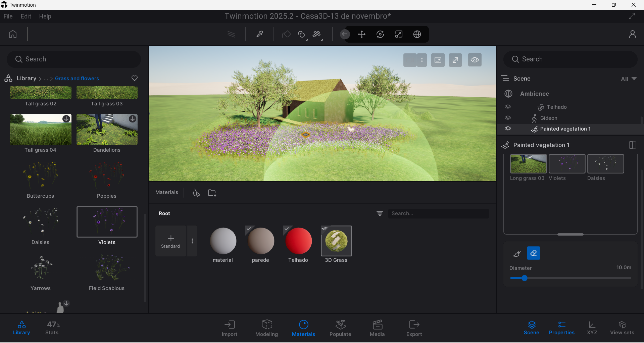Activate the Move translate tool
The width and height of the screenshot is (644, 343).
362,34
